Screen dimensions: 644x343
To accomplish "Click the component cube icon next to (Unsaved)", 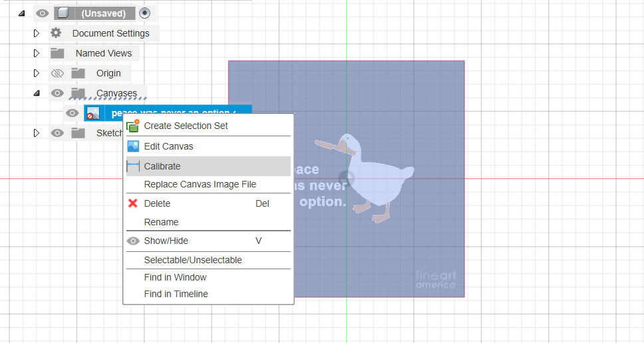I will (x=63, y=13).
